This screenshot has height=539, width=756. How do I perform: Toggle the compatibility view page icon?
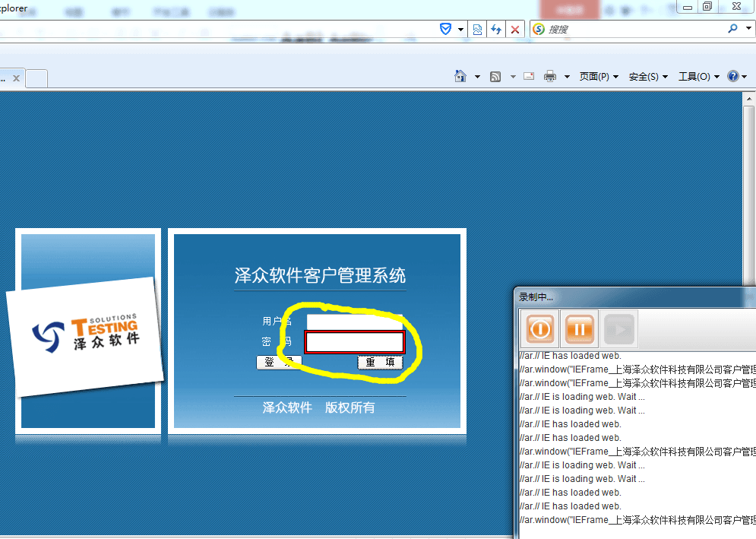coord(477,30)
